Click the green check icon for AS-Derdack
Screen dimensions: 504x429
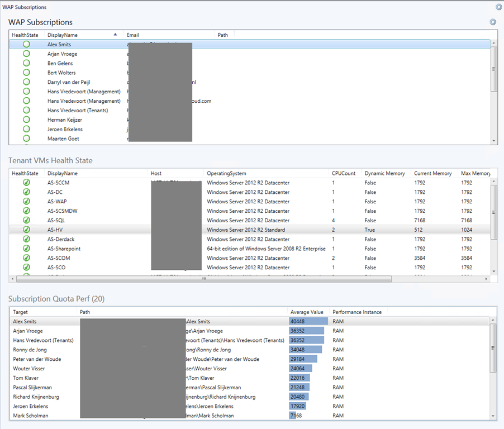pyautogui.click(x=26, y=239)
